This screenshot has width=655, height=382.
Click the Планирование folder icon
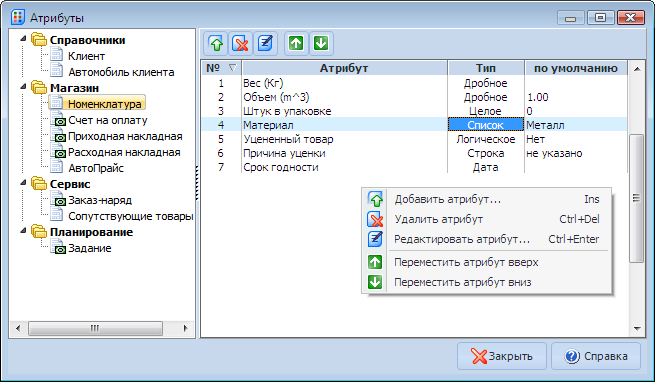39,232
